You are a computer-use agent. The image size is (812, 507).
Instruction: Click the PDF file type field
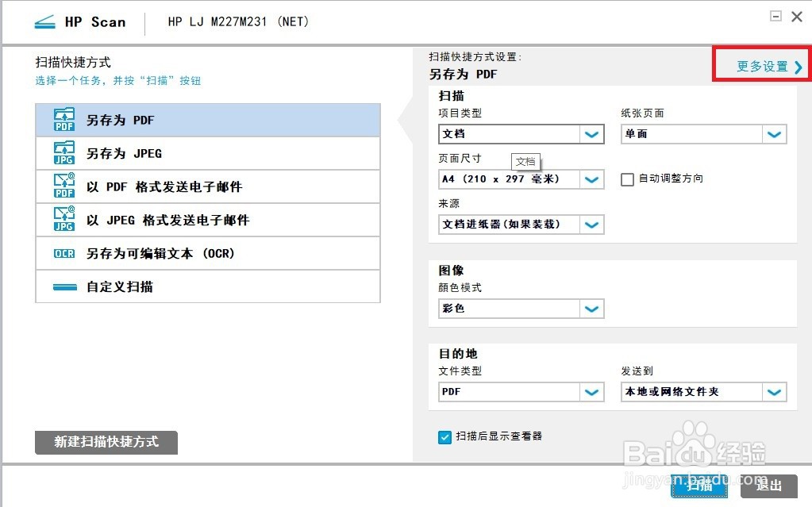point(521,392)
